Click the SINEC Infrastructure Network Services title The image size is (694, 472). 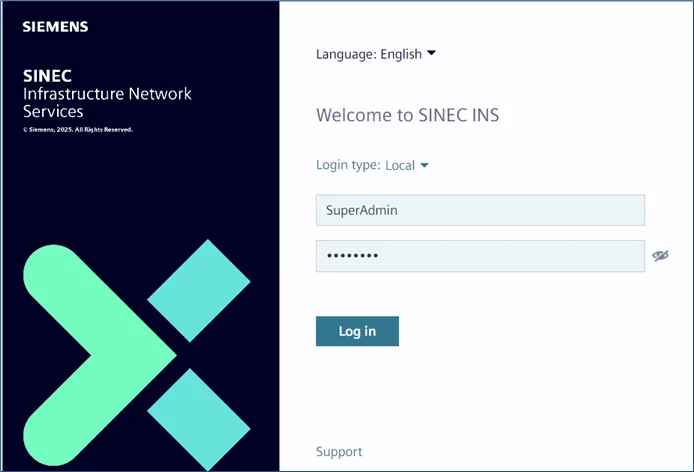(x=107, y=93)
